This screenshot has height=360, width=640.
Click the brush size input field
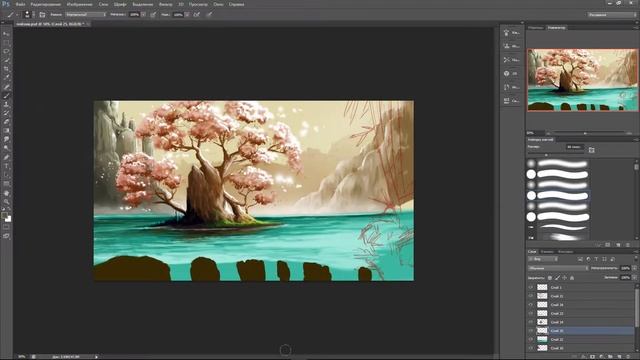tap(575, 147)
